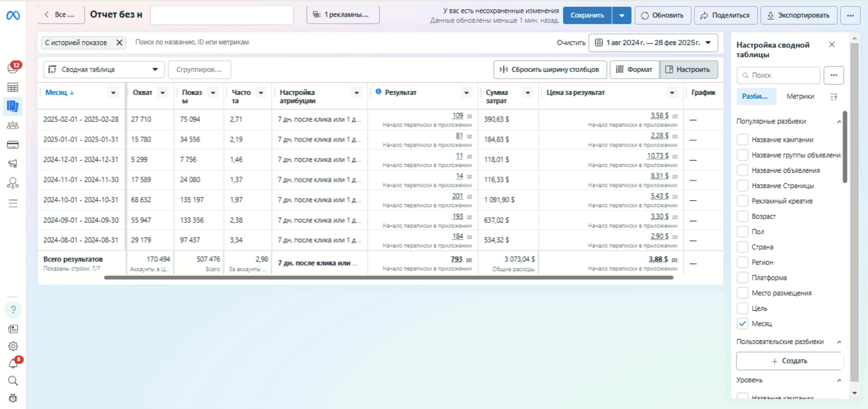Viewport: 868px width, 409px height.
Task: Open the Сводная таблица view dropdown
Action: tap(104, 69)
